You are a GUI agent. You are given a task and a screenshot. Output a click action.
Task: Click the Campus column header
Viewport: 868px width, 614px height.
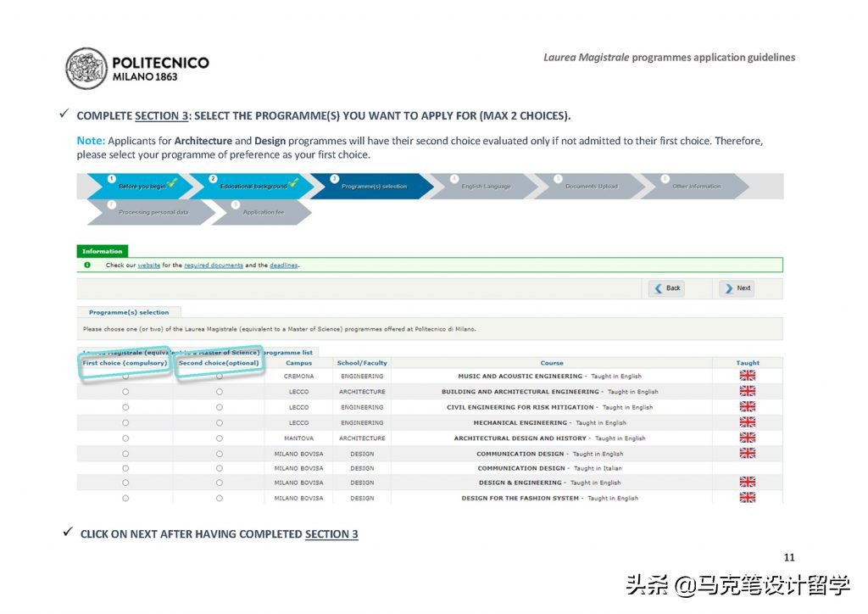coord(299,363)
